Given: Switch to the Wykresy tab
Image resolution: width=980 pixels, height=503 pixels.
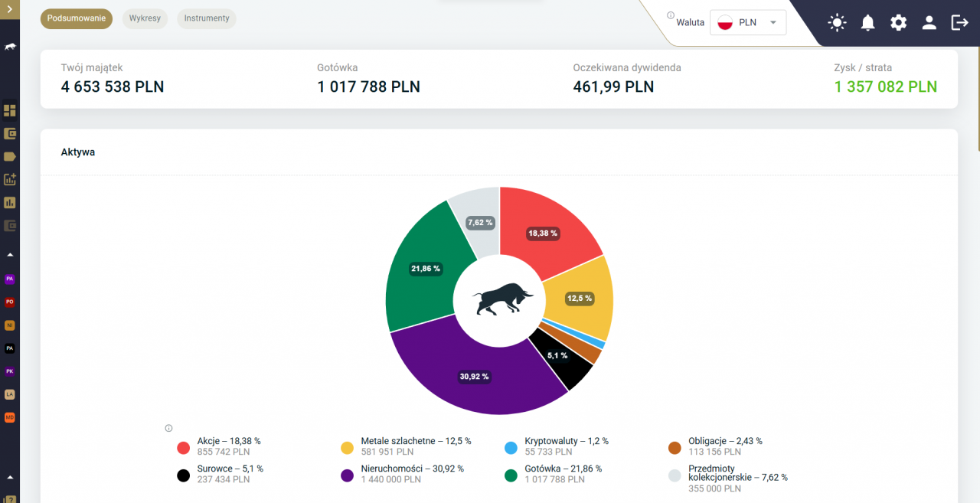Looking at the screenshot, I should [145, 18].
